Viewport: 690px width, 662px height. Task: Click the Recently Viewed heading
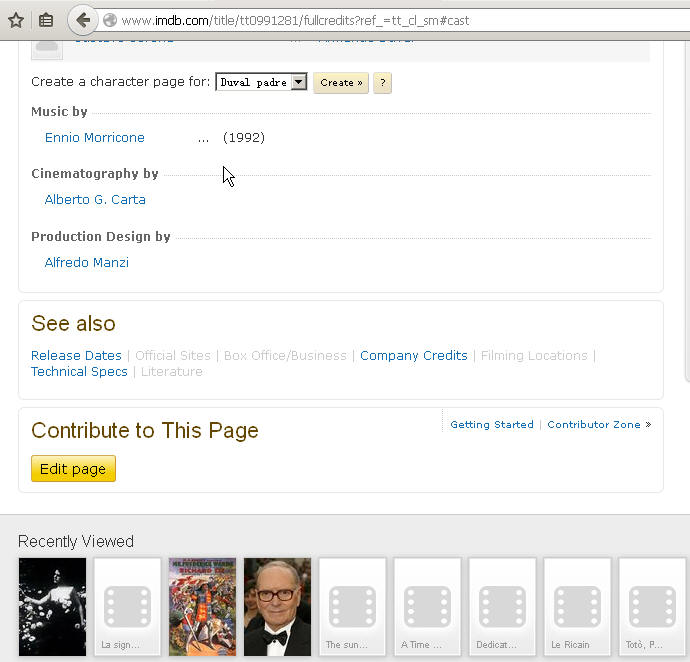click(x=76, y=541)
